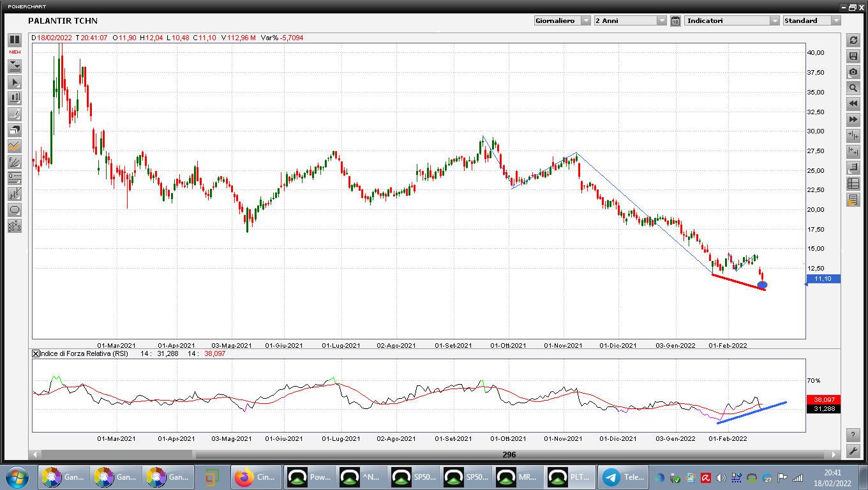Click the horizontal scrollbar thumb labeled 296

click(509, 454)
